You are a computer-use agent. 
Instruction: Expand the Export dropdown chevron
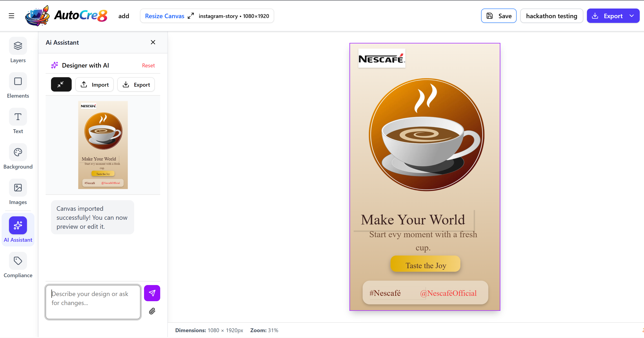point(632,16)
